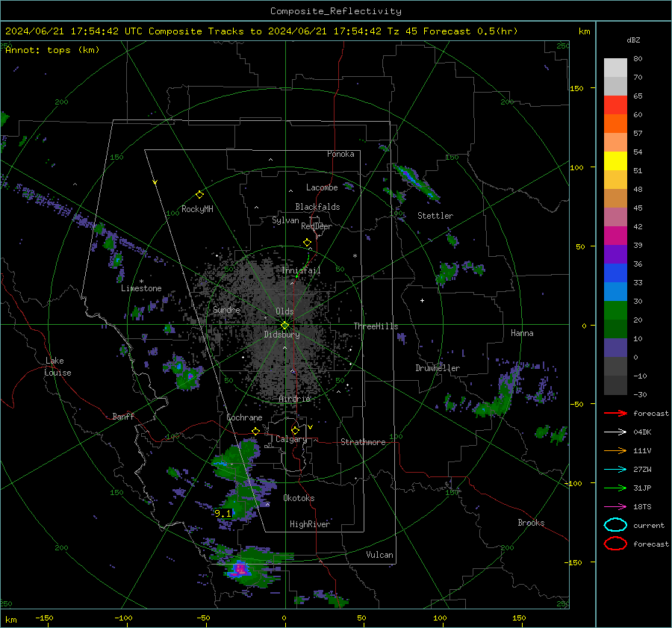
Task: Click the Lake Louise label
Action: [x=58, y=367]
